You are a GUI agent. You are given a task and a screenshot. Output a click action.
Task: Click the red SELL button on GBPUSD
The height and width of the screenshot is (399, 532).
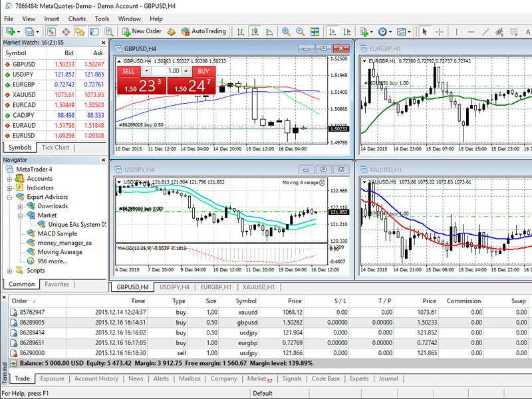(x=128, y=71)
